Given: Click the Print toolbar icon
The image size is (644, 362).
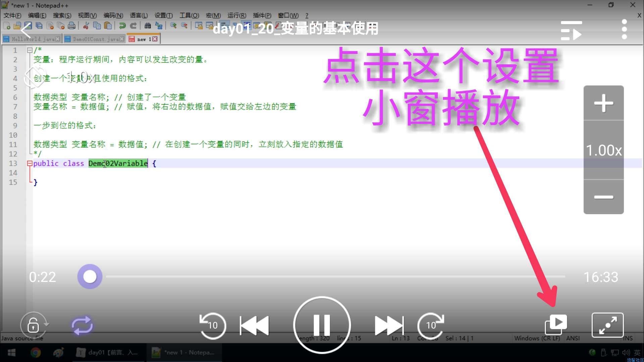Looking at the screenshot, I should pyautogui.click(x=71, y=25).
